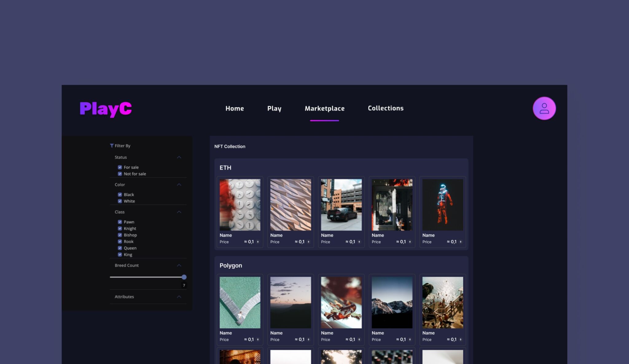The image size is (629, 364).
Task: Uncheck the Rook class checkbox
Action: 120,241
